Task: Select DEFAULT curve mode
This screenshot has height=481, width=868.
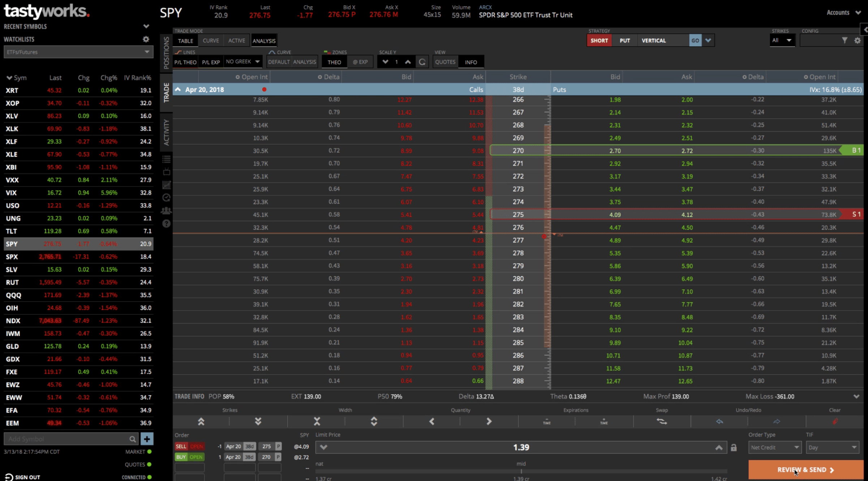Action: coord(279,62)
